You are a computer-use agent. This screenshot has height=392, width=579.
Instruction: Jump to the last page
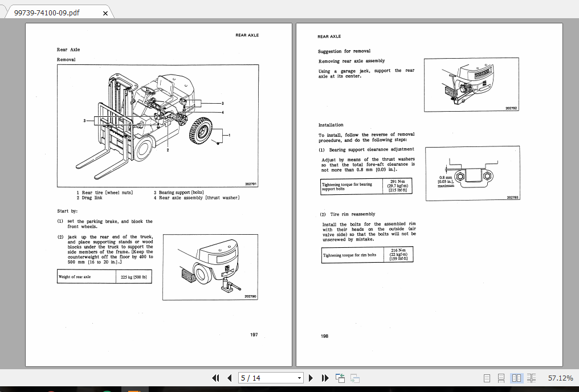click(x=325, y=378)
